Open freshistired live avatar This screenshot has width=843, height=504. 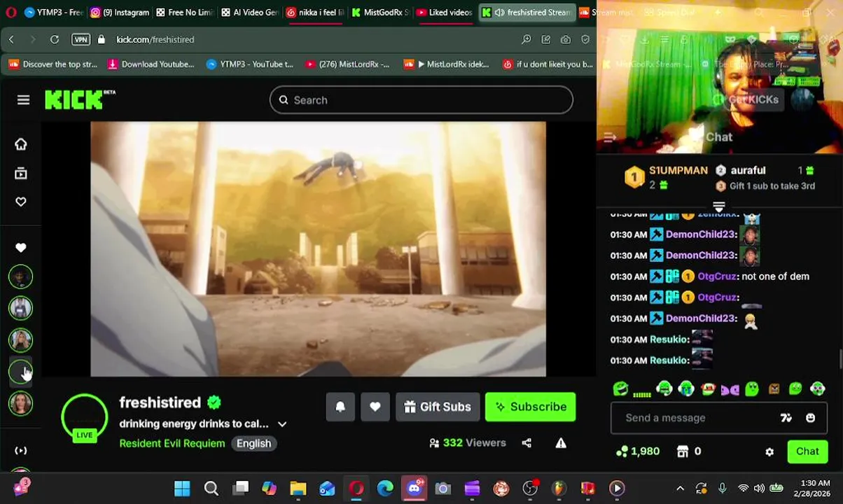(84, 418)
